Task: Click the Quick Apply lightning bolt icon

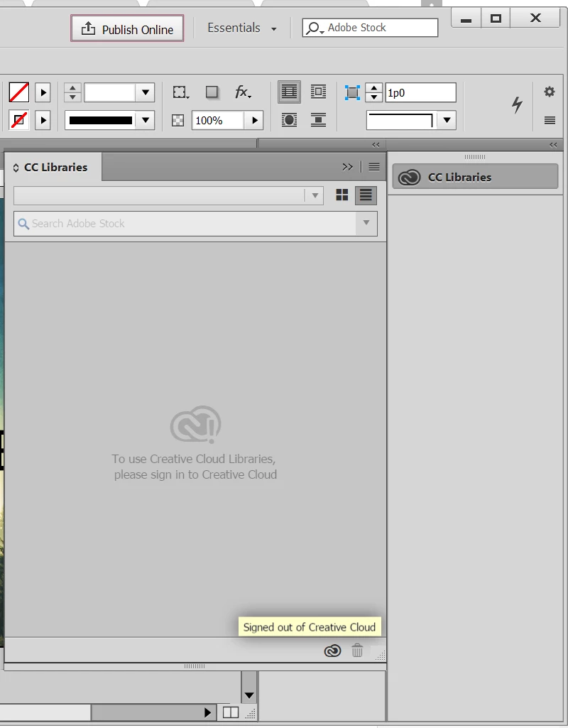Action: coord(517,105)
